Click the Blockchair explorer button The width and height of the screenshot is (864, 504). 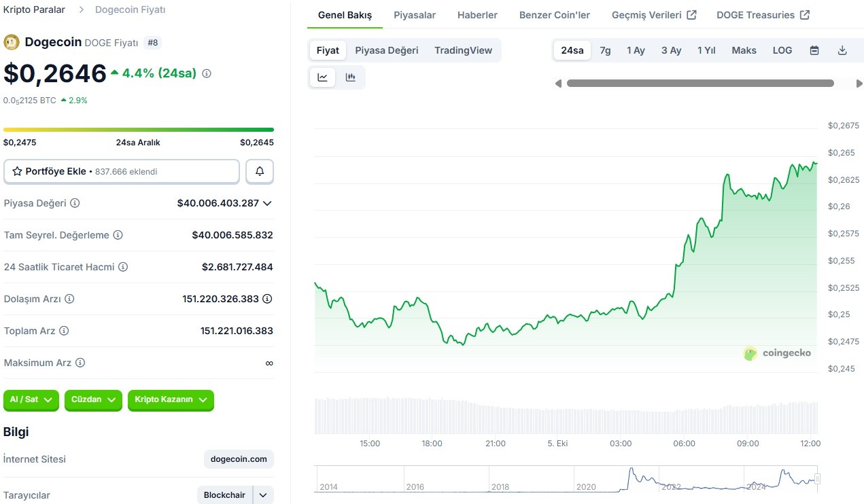[x=224, y=495]
